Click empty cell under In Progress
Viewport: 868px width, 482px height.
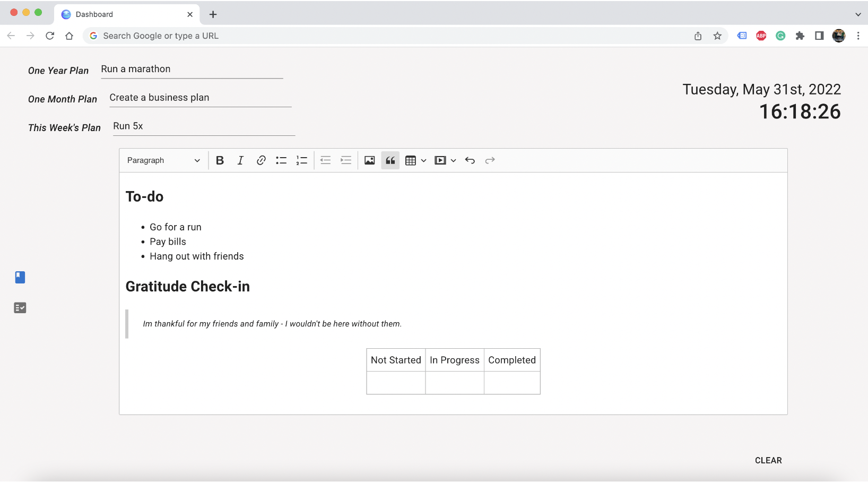[x=455, y=383]
